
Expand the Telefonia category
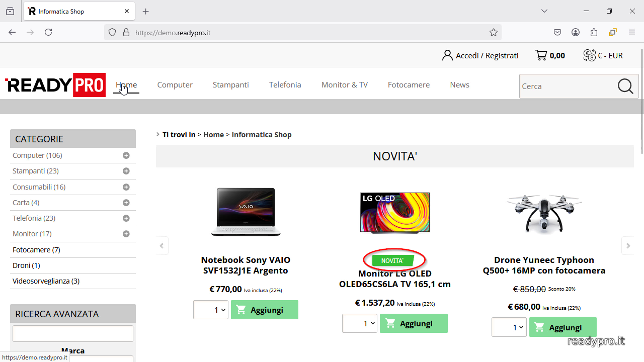pyautogui.click(x=126, y=218)
